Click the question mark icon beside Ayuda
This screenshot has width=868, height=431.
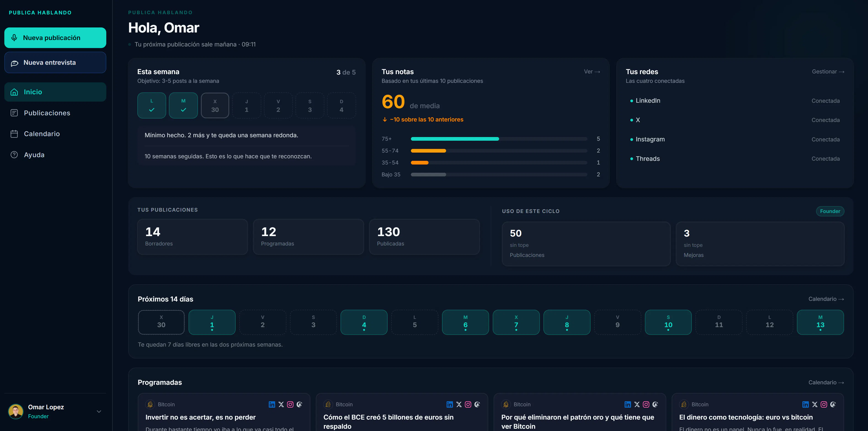click(x=14, y=155)
